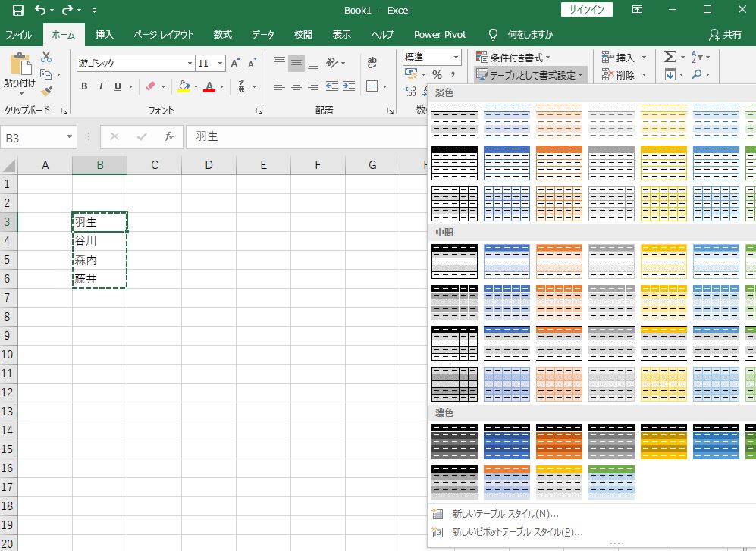Decrease font size with small A icon
756x551 pixels.
[x=252, y=63]
